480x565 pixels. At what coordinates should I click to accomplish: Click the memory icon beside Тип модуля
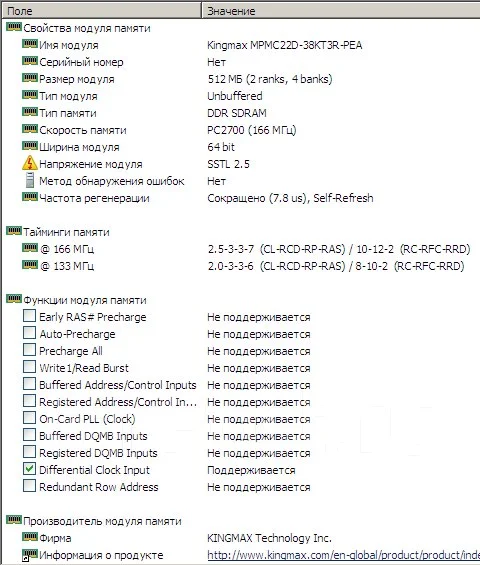[30, 95]
